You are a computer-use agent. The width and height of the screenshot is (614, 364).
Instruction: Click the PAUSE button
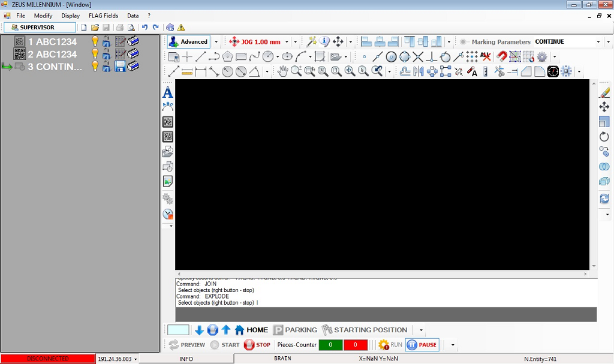(422, 345)
